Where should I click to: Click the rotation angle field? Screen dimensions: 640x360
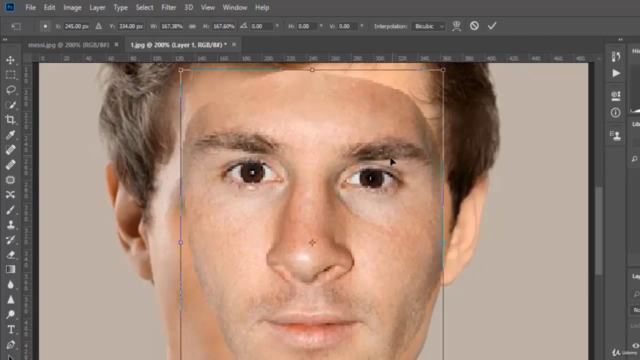point(261,26)
